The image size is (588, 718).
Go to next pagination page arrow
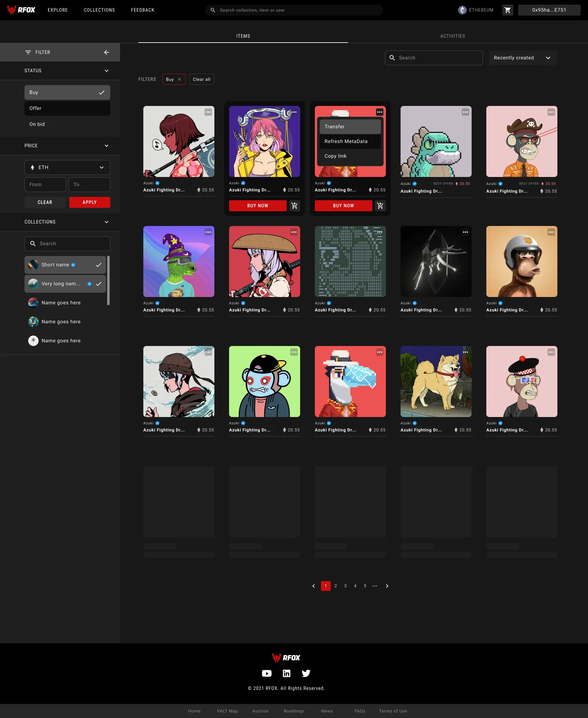click(387, 586)
